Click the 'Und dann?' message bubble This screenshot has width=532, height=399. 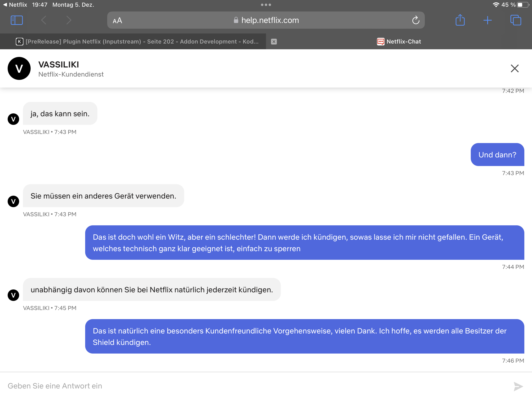pyautogui.click(x=497, y=155)
